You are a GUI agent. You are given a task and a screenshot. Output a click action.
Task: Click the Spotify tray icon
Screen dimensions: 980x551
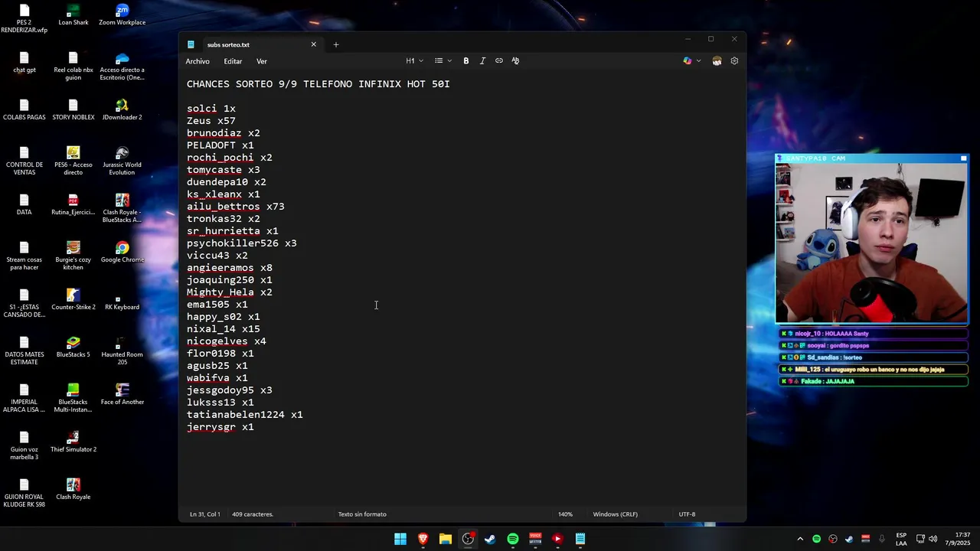click(816, 539)
